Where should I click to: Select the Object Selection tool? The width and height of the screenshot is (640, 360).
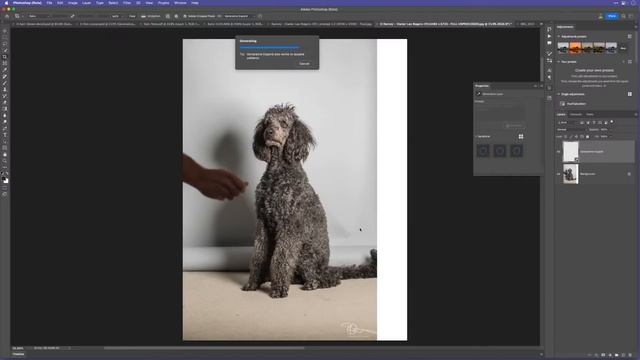(5, 51)
